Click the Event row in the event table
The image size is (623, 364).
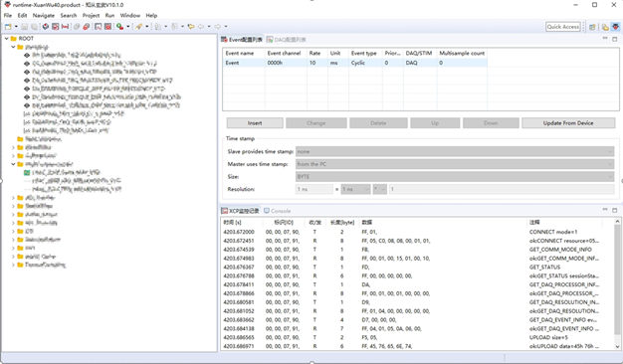(x=354, y=63)
